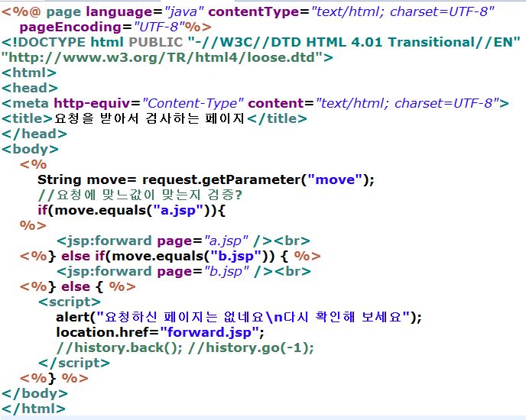
Task: Click the else if b.jsp condition line
Action: [x=170, y=256]
